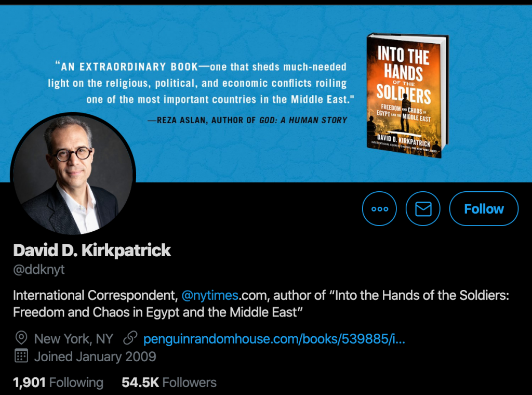Click the "International Correspondent" bio text

pyautogui.click(x=96, y=295)
